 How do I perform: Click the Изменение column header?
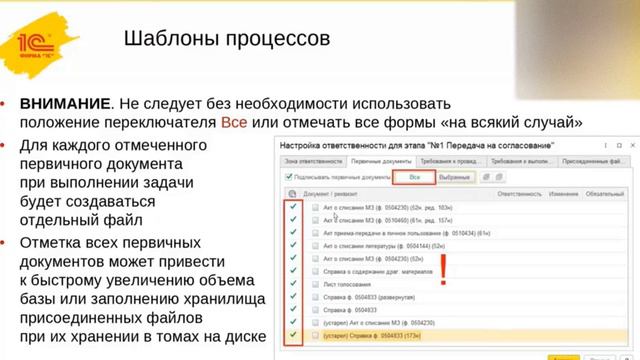click(563, 194)
